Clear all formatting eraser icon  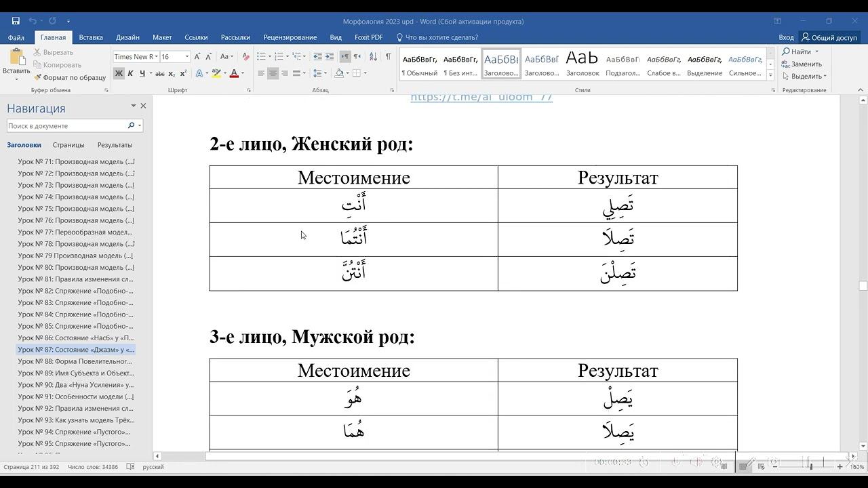click(245, 56)
